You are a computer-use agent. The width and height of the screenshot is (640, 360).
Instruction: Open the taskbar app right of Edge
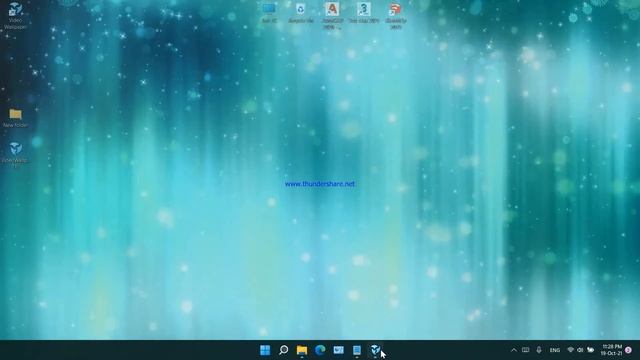click(338, 350)
